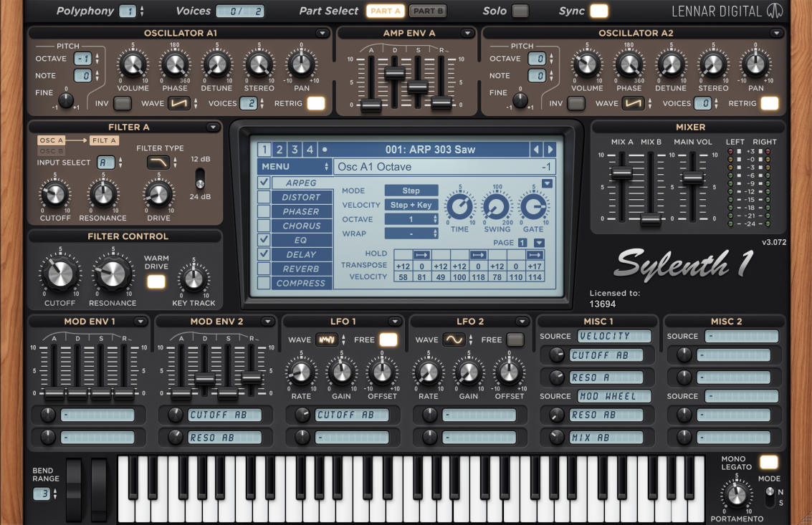Open the Filter A section dropdown arrow
The image size is (812, 525).
213,127
